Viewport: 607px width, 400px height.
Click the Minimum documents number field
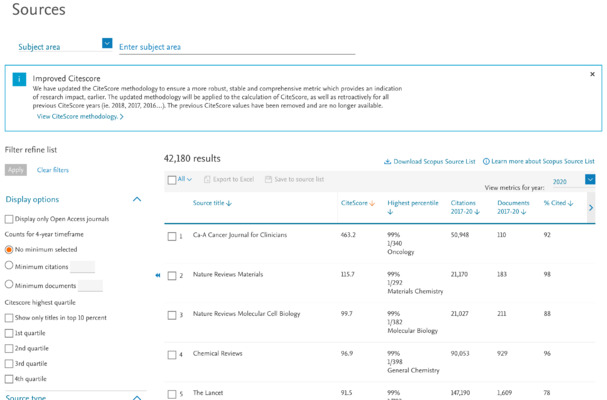click(91, 285)
